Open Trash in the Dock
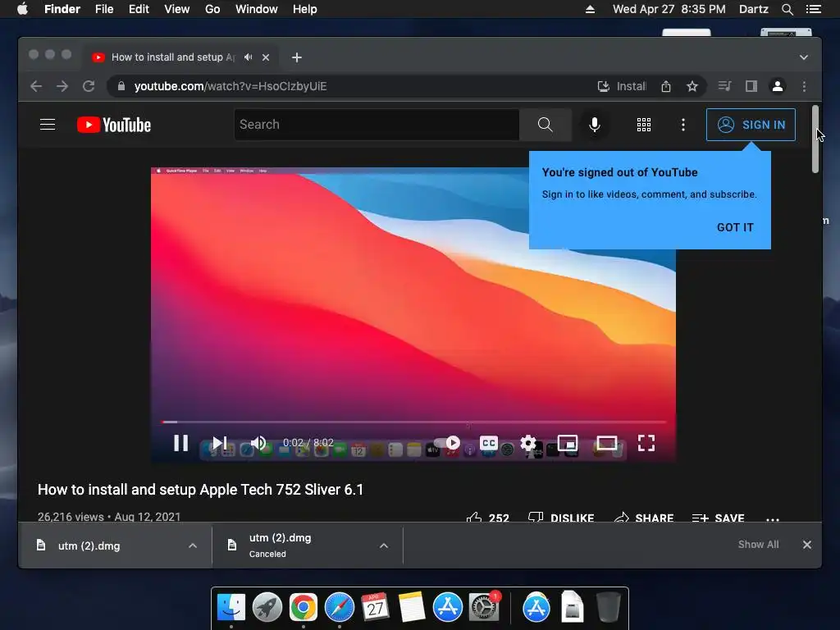The image size is (840, 630). pos(608,607)
